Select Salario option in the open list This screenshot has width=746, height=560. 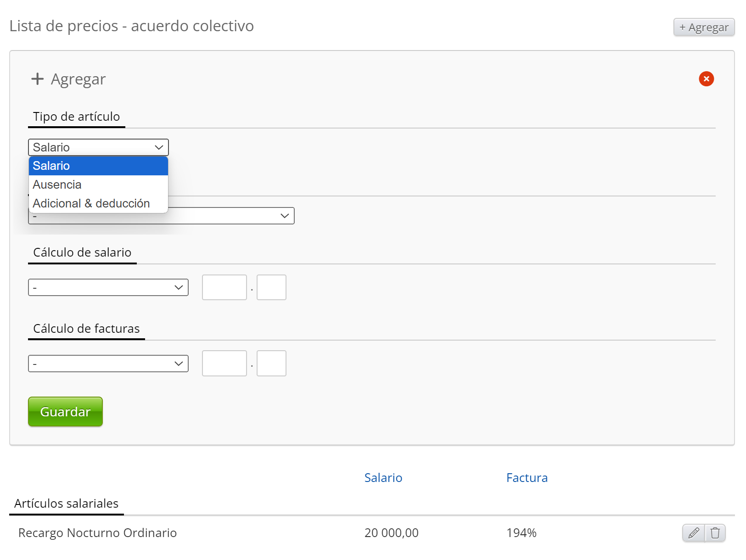(98, 166)
